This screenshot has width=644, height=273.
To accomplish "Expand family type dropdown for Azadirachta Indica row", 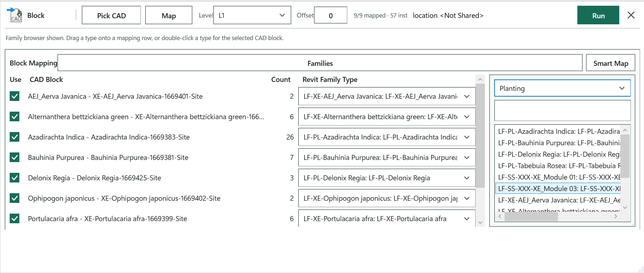I will tap(467, 137).
